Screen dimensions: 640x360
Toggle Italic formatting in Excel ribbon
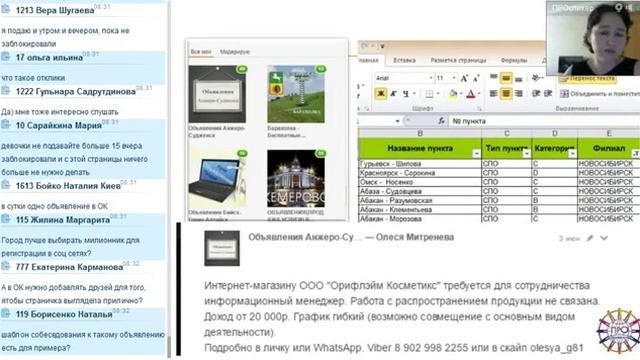click(393, 93)
